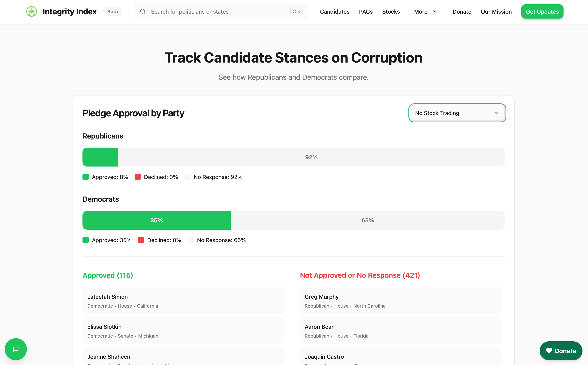
Task: Click the red Declined legend square for Democrats
Action: click(141, 240)
